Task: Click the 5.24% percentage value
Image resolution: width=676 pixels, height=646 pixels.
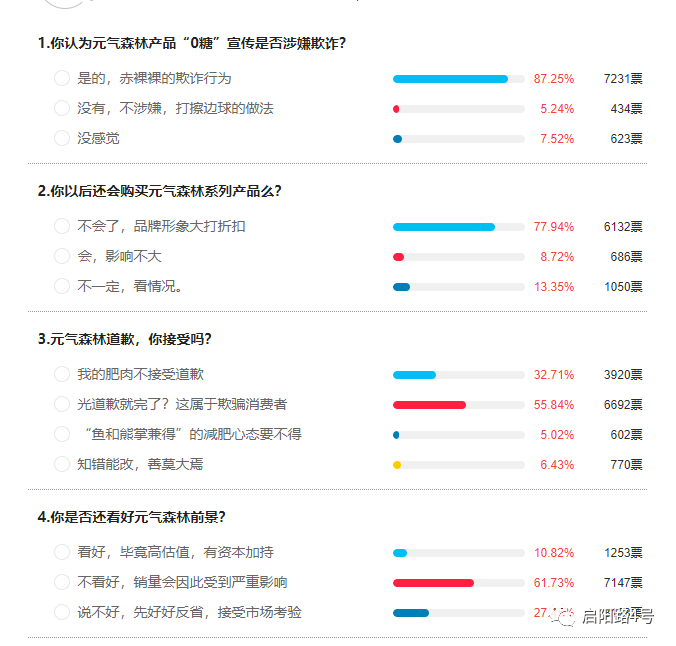Action: (x=557, y=109)
